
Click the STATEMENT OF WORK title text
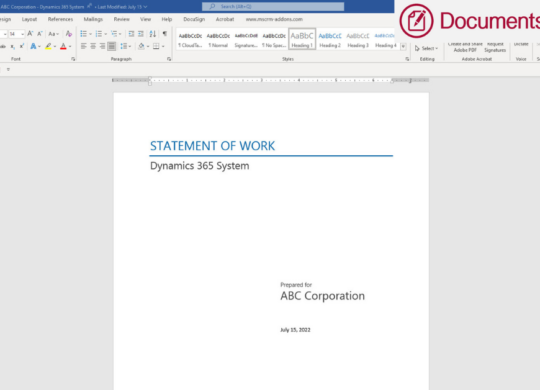(x=212, y=146)
